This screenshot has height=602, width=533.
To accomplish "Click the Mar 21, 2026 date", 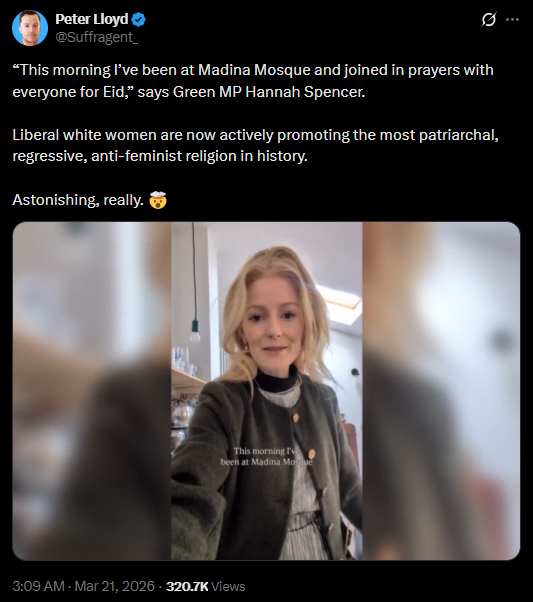I will (x=114, y=586).
